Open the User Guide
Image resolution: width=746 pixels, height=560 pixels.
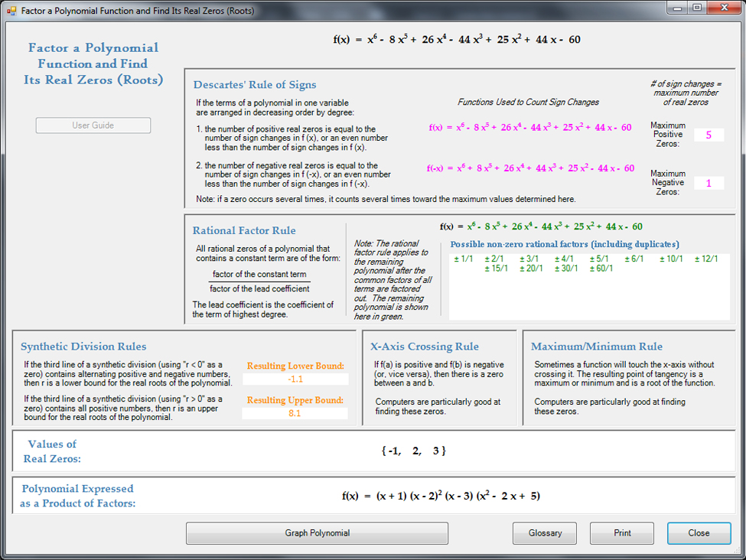[93, 125]
